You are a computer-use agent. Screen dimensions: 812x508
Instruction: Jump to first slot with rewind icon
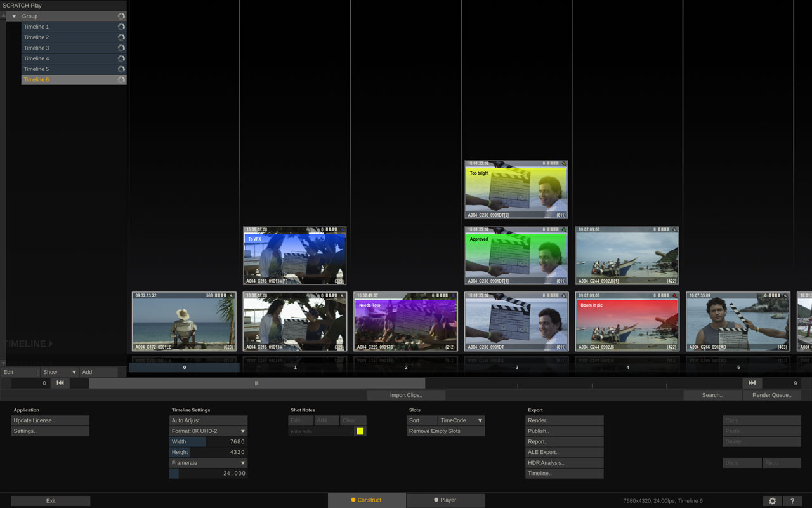[60, 383]
